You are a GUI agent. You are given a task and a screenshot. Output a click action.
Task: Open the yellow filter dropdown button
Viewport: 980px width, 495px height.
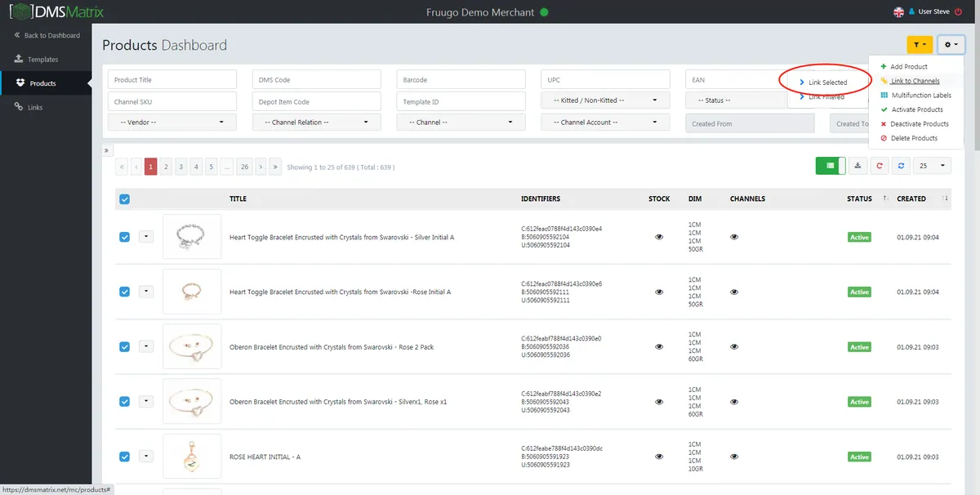pos(920,45)
